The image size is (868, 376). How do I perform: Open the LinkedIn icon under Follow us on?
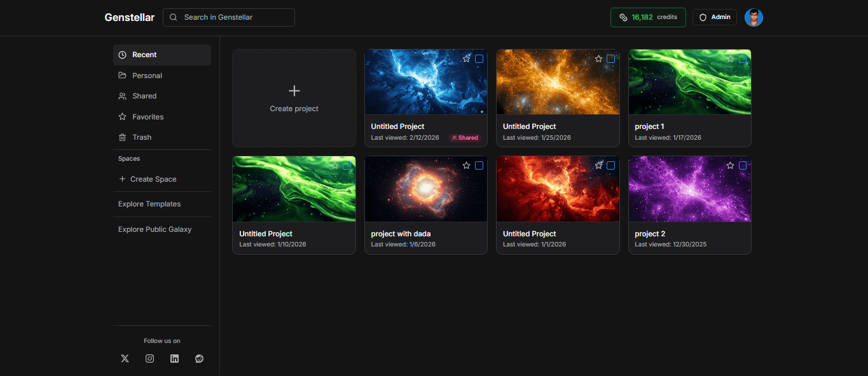[x=174, y=358]
